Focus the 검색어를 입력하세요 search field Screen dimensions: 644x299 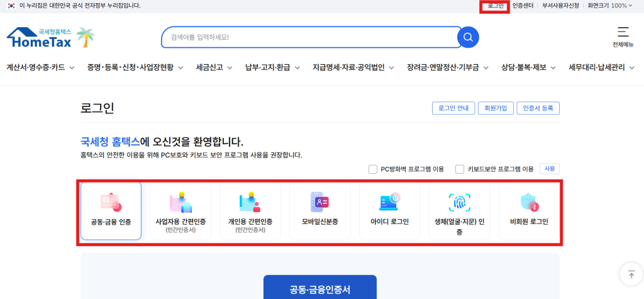(x=310, y=37)
